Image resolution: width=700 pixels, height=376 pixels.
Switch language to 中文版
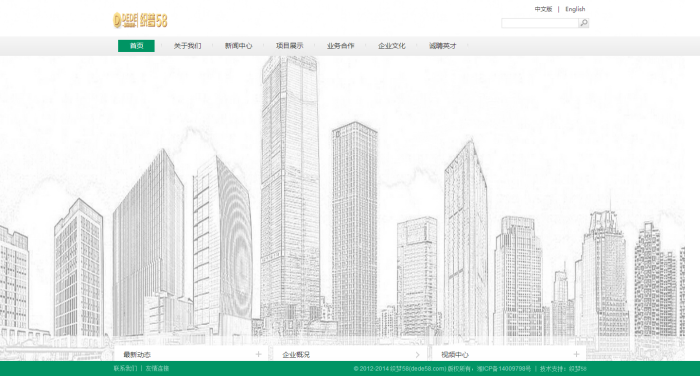click(x=543, y=9)
